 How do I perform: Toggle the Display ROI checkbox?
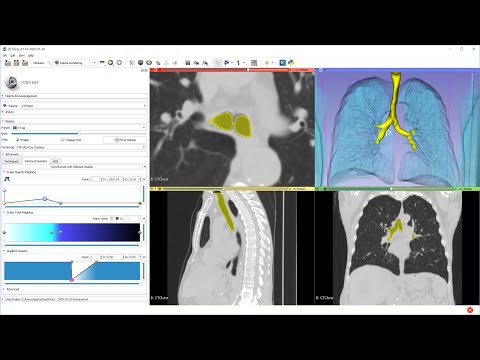62,140
